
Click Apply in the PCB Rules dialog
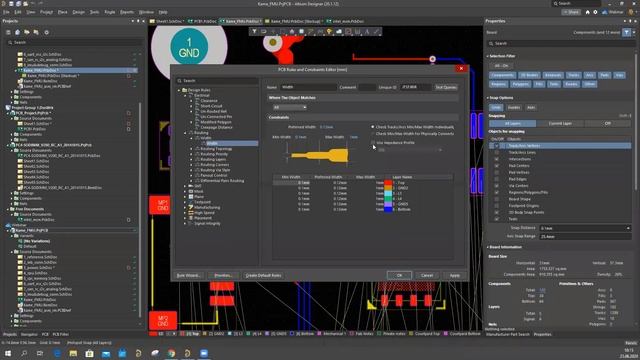(x=454, y=276)
